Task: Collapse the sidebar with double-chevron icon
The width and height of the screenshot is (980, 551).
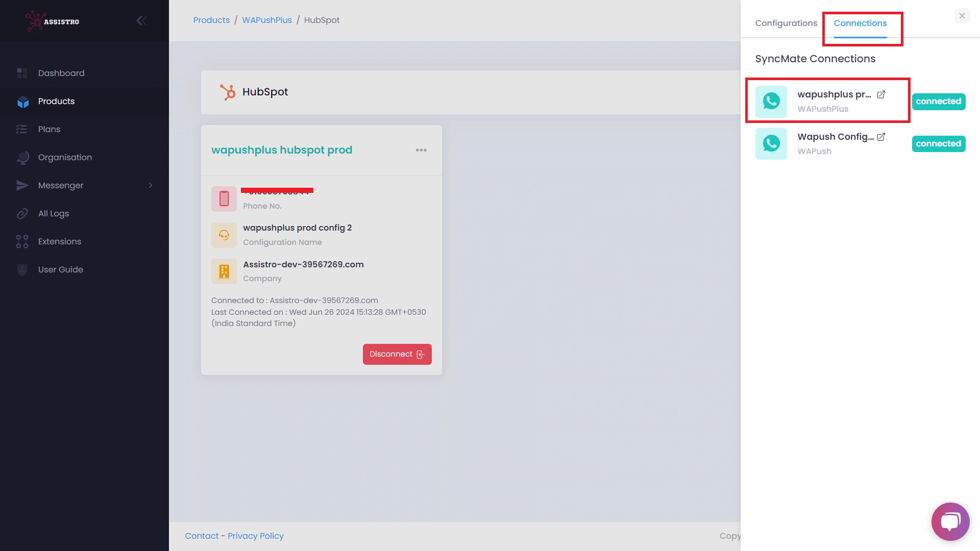Action: pyautogui.click(x=142, y=20)
